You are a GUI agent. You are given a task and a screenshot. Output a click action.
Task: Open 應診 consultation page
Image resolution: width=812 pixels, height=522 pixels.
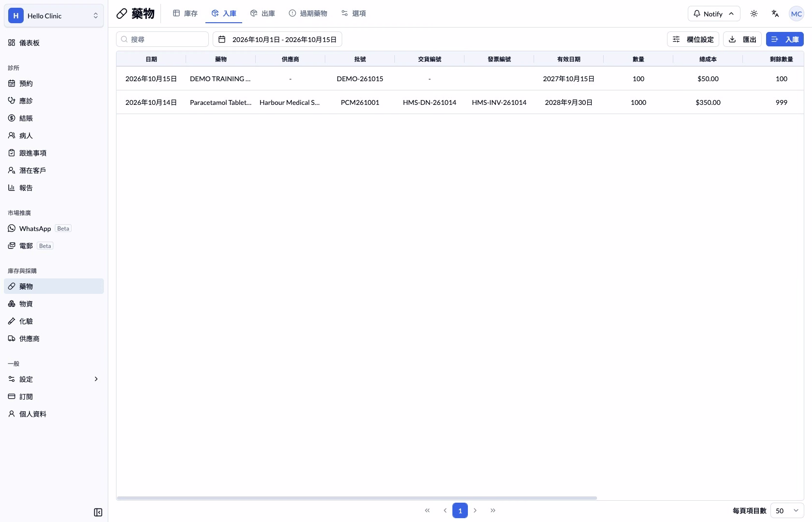coord(54,101)
